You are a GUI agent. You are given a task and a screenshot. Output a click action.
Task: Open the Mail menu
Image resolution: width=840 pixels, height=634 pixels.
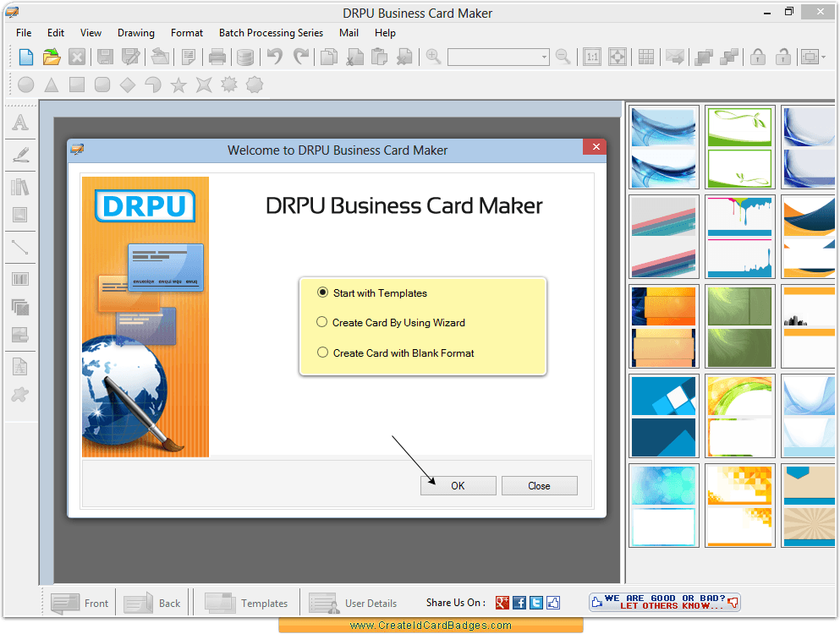(x=349, y=33)
